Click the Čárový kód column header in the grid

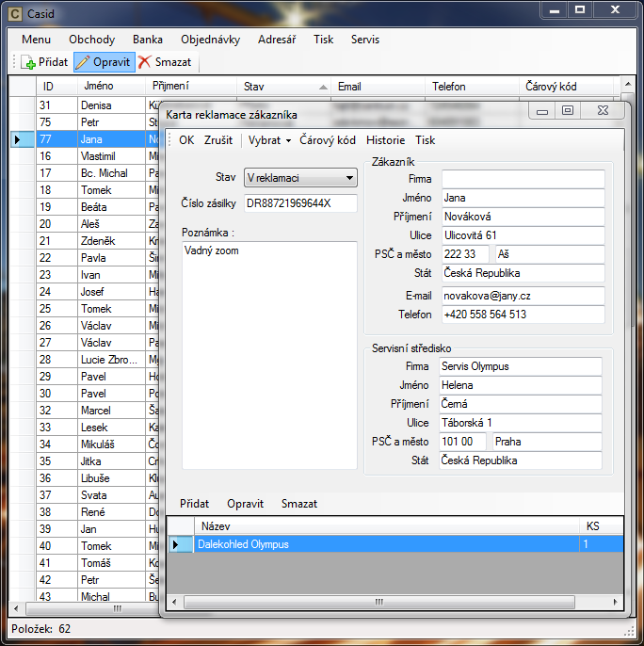tap(566, 87)
